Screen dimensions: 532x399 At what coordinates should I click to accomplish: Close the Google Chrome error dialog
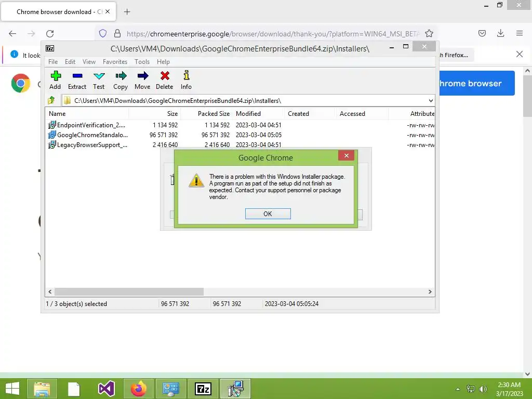click(346, 155)
